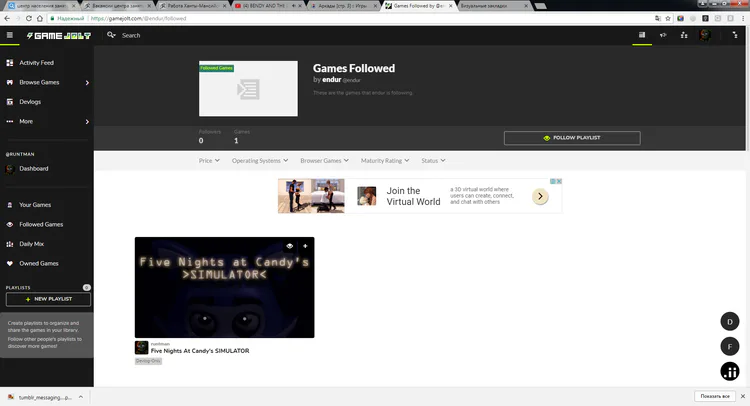Click the F chat bubble

[x=729, y=347]
